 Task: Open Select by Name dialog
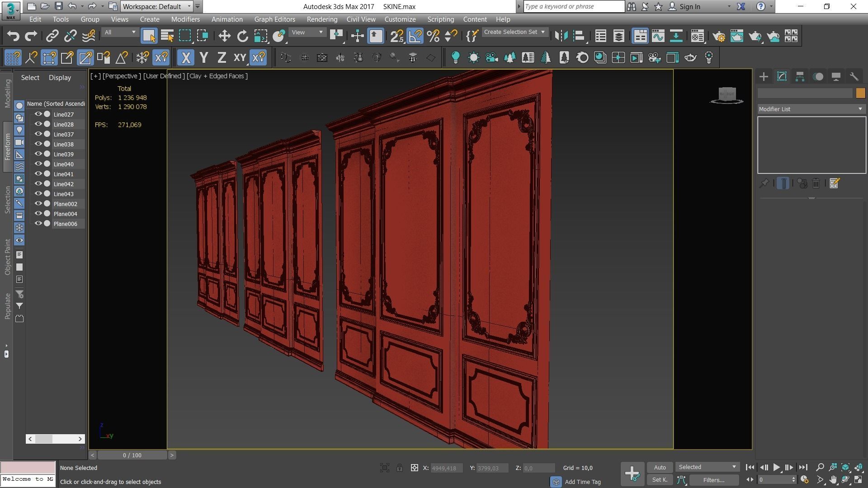click(167, 36)
